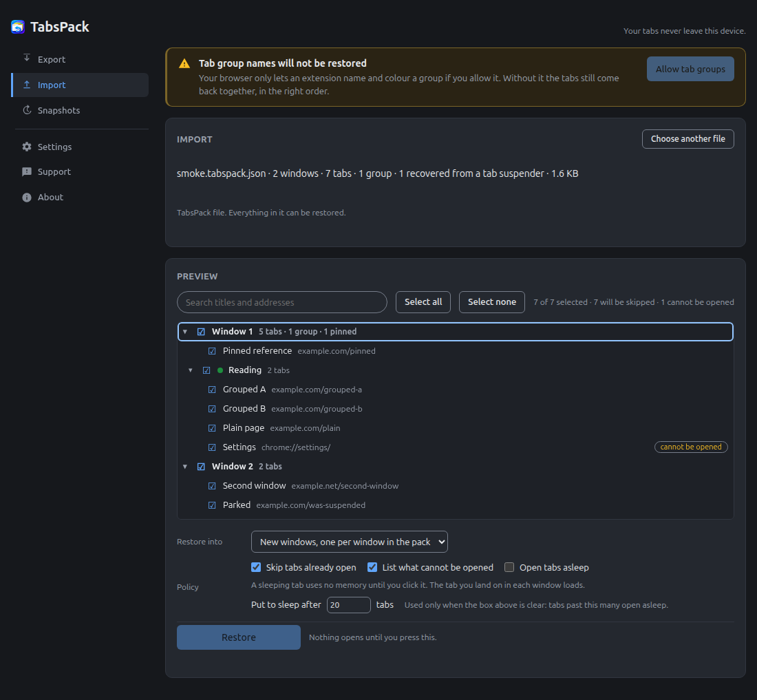The image size is (757, 700).
Task: Click the Snapshots history clock icon
Action: coord(27,110)
